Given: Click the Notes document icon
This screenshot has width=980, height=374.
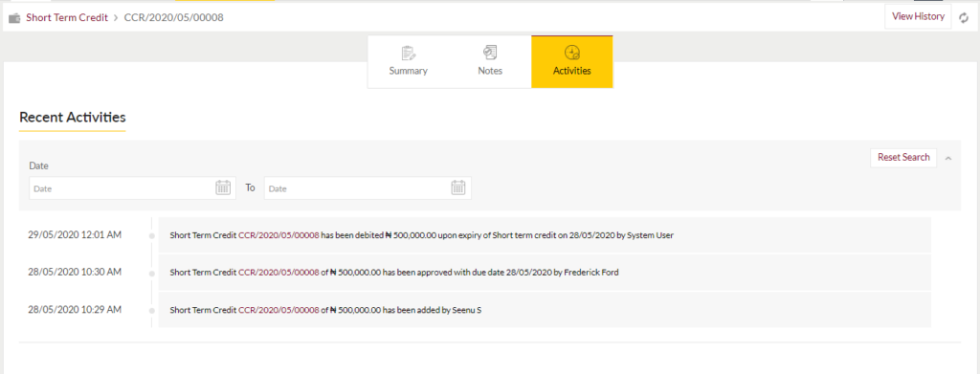Looking at the screenshot, I should pos(490,53).
